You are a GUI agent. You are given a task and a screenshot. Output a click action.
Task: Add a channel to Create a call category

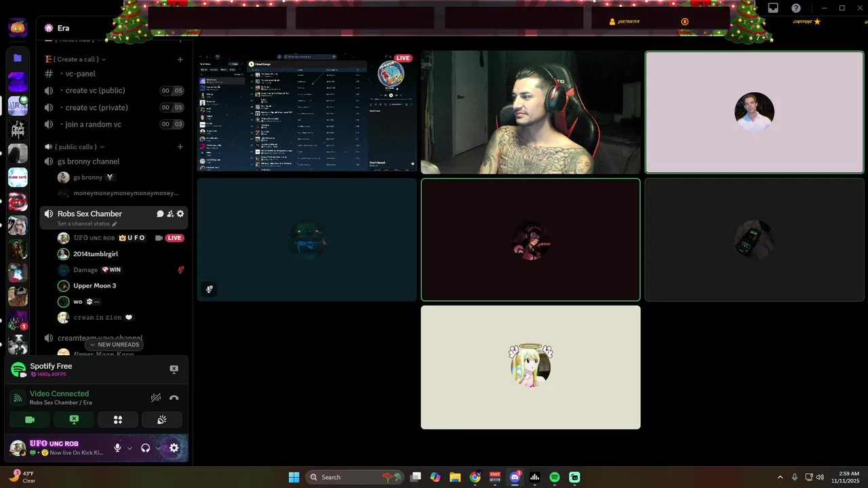[180, 60]
